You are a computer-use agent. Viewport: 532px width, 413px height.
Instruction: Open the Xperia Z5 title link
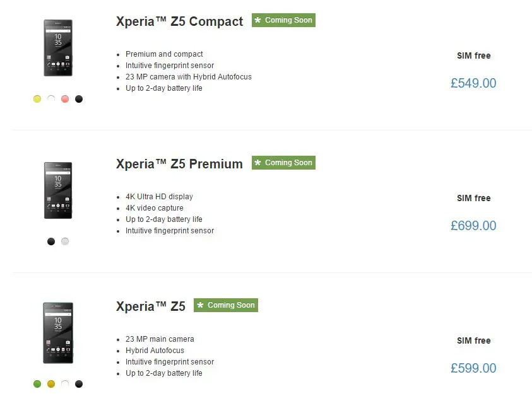[151, 306]
